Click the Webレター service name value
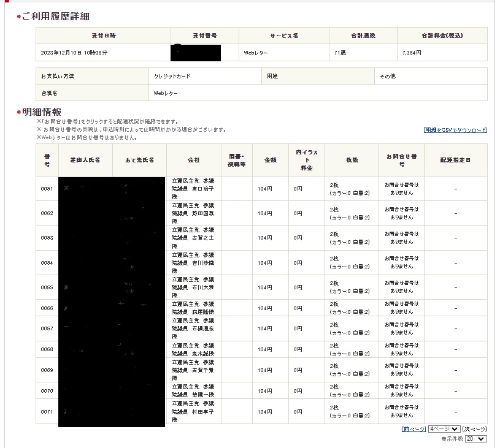This screenshot has width=500, height=448. 256,53
